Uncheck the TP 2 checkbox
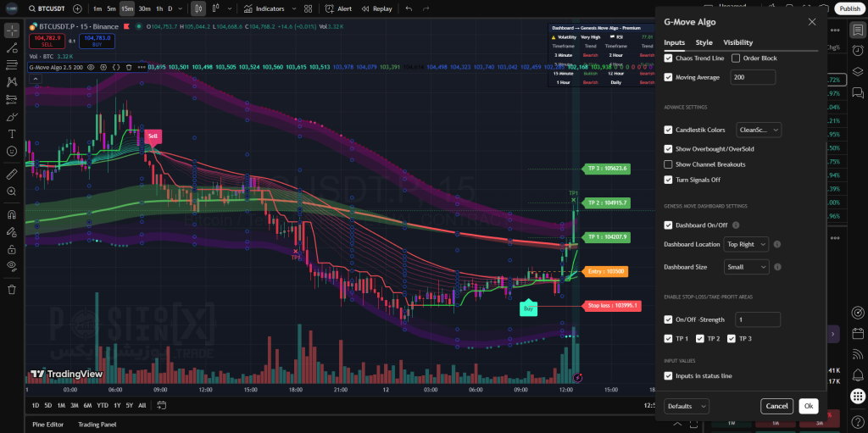This screenshot has width=868, height=433. pos(699,338)
